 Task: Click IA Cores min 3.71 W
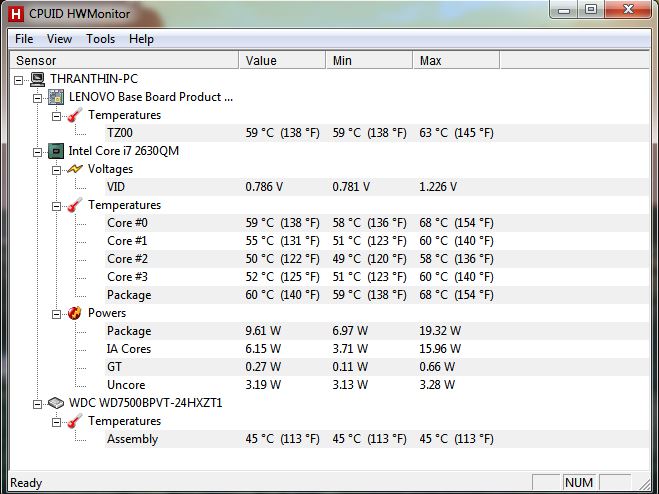point(350,349)
